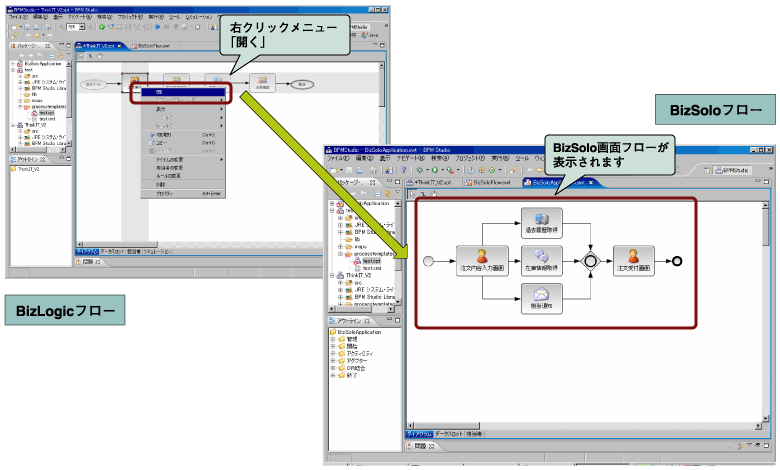This screenshot has width=780, height=470.
Task: Open the zoom percentage combo box in the BizLogic toolbar
Action: tap(75, 27)
